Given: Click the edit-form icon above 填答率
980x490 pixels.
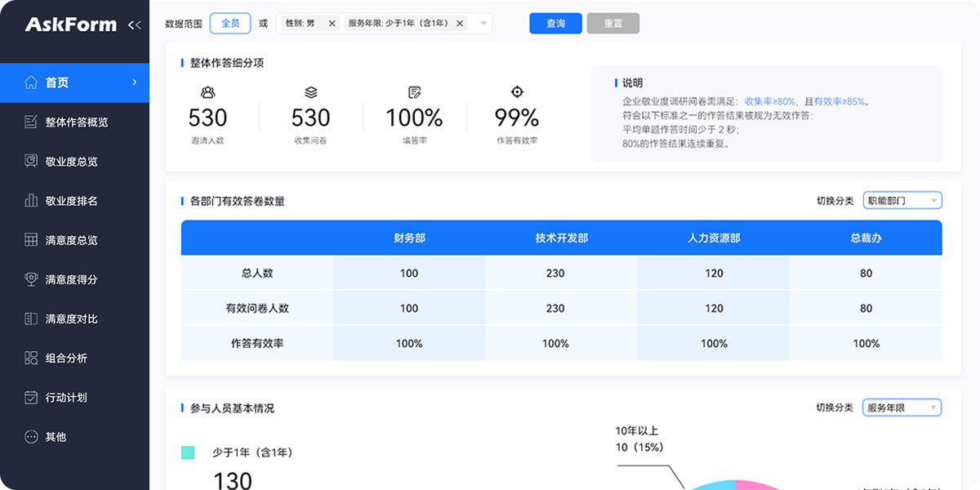Looking at the screenshot, I should coord(414,92).
